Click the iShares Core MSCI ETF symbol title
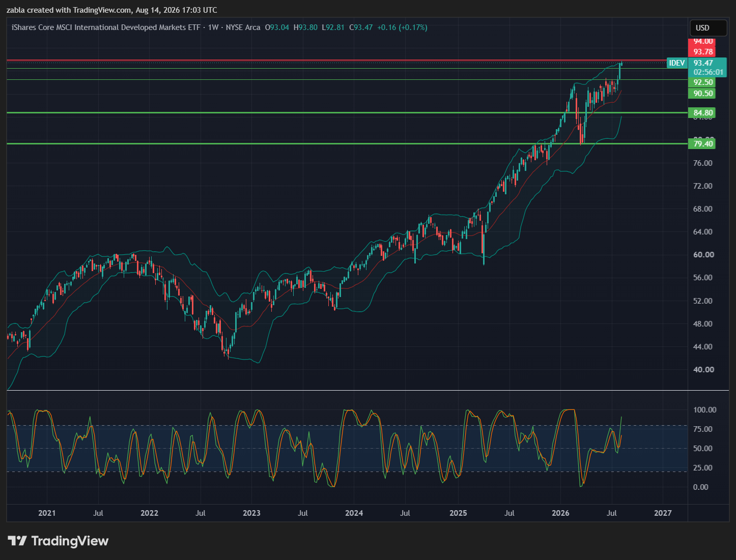Viewport: 736px width, 560px height. (x=106, y=27)
